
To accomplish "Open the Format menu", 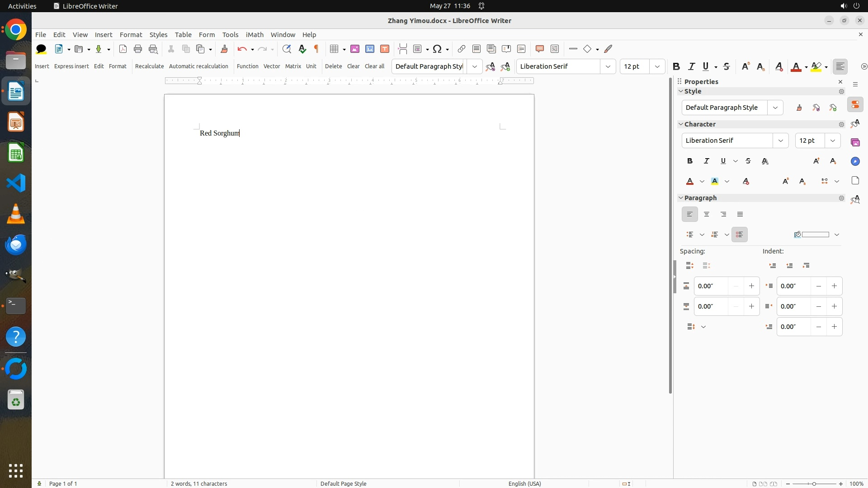I will 131,34.
